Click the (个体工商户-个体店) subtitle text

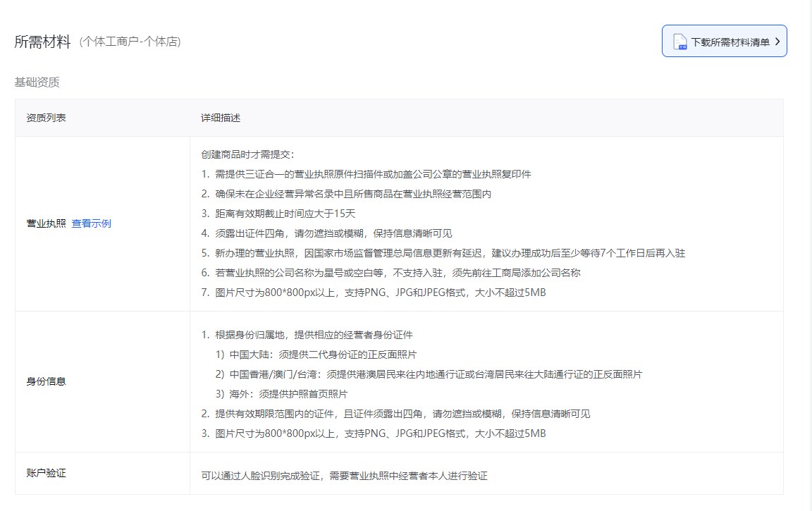(x=130, y=42)
